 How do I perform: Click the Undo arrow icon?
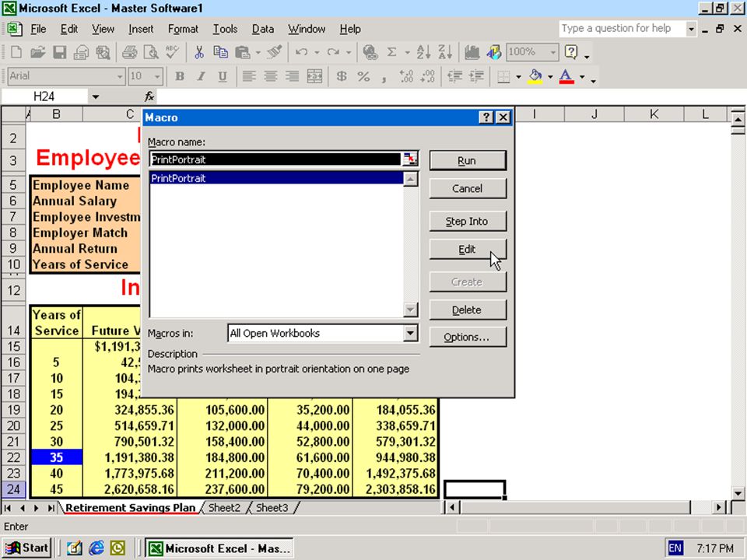click(x=301, y=52)
